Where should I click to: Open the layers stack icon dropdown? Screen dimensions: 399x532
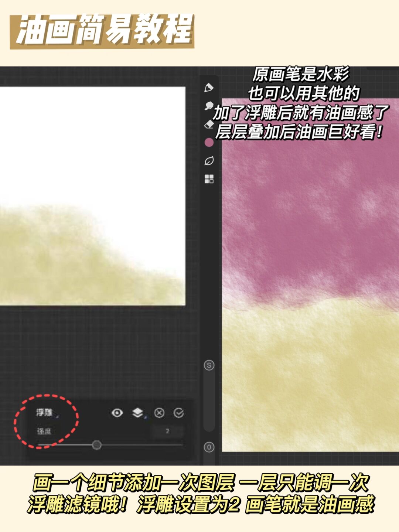138,413
